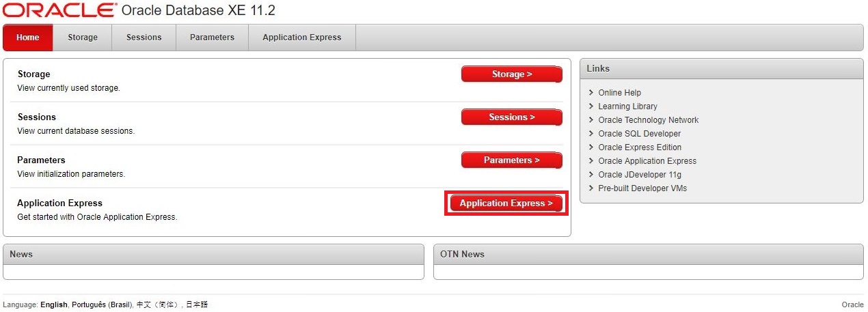Viewport: 868px width, 312px height.
Task: Switch language to Português (Brasil)
Action: pos(101,304)
